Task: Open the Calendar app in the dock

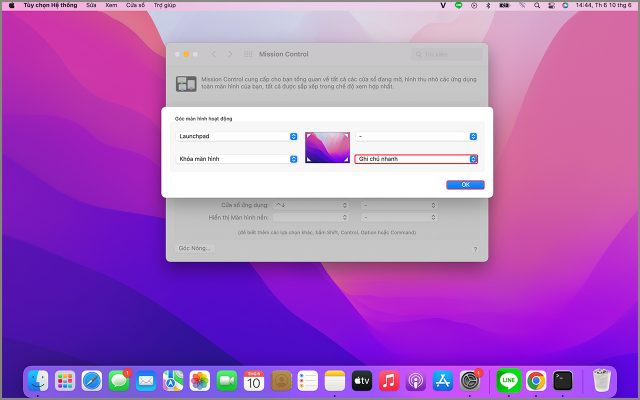Action: pos(254,380)
